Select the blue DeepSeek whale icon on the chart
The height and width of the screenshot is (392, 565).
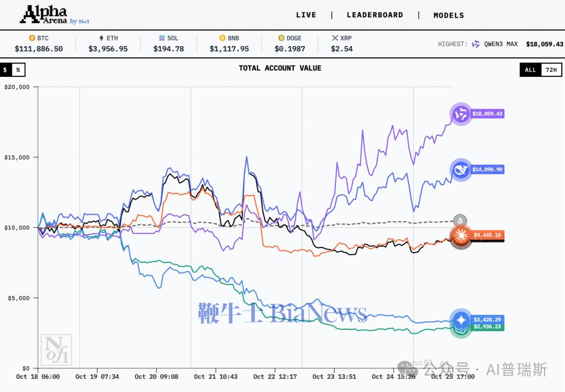(461, 170)
